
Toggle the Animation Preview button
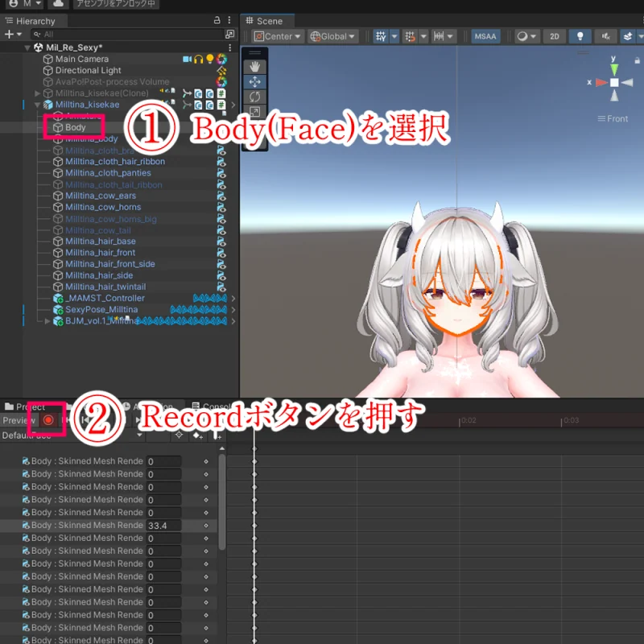coord(19,420)
